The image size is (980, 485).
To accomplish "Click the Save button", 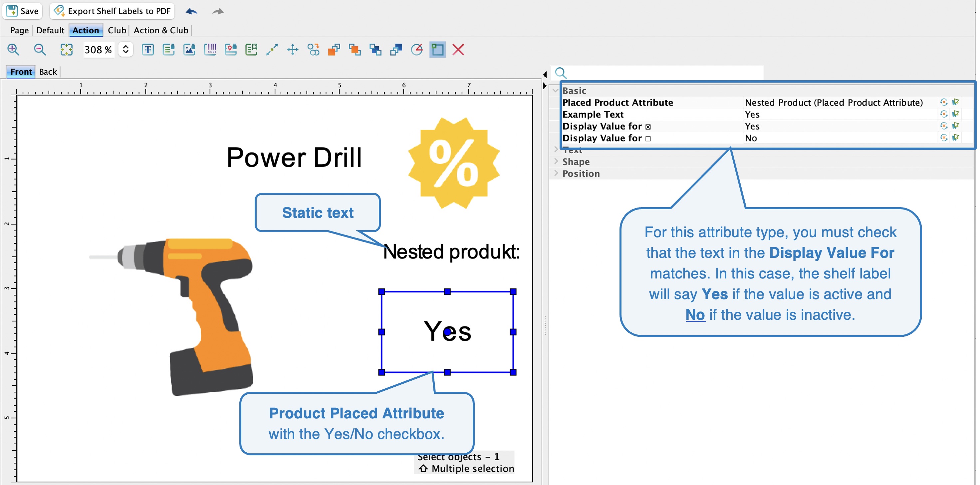I will coord(22,11).
